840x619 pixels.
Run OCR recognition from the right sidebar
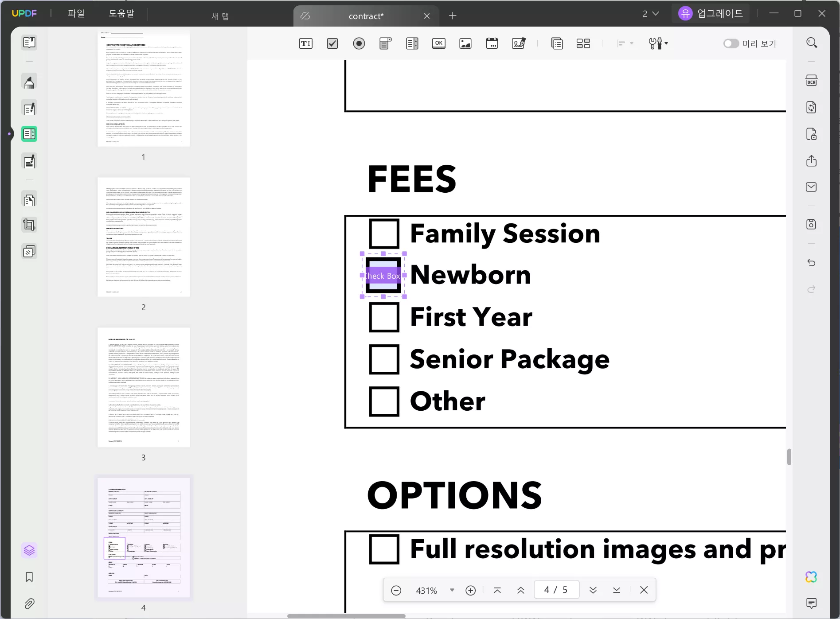pyautogui.click(x=811, y=81)
